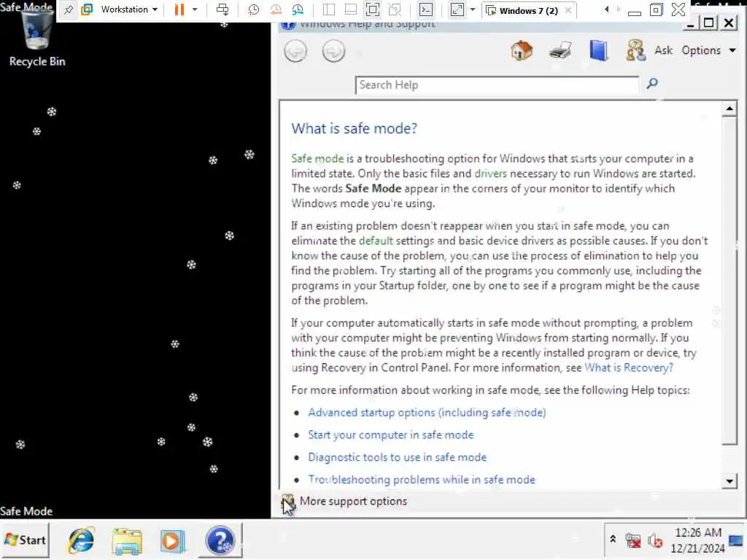Open the green 'Safe mode' glossary term
747x560 pixels.
click(x=317, y=158)
